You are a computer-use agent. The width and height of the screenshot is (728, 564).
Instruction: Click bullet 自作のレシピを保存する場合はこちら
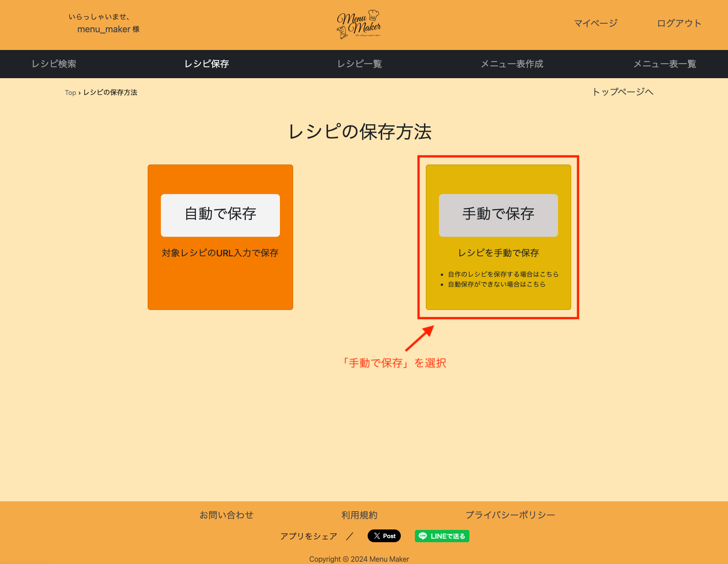pos(504,274)
